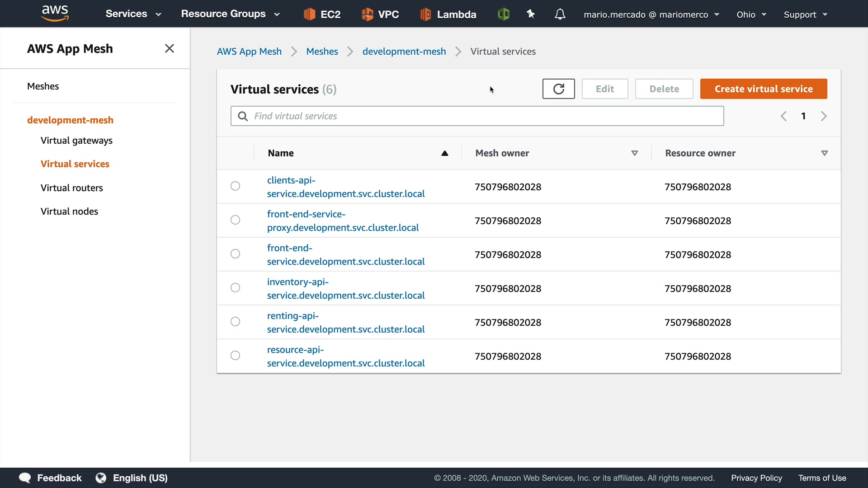Navigate to Virtual nodes in sidebar

pos(69,211)
